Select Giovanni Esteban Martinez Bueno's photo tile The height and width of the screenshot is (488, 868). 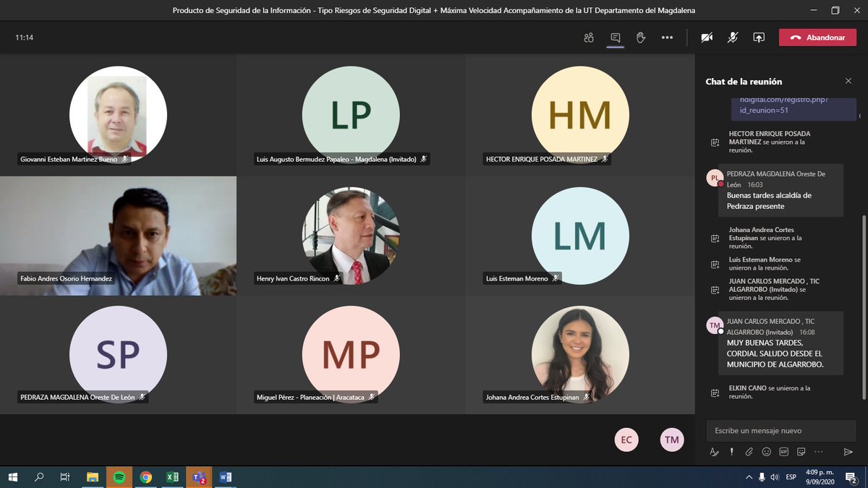pyautogui.click(x=118, y=115)
